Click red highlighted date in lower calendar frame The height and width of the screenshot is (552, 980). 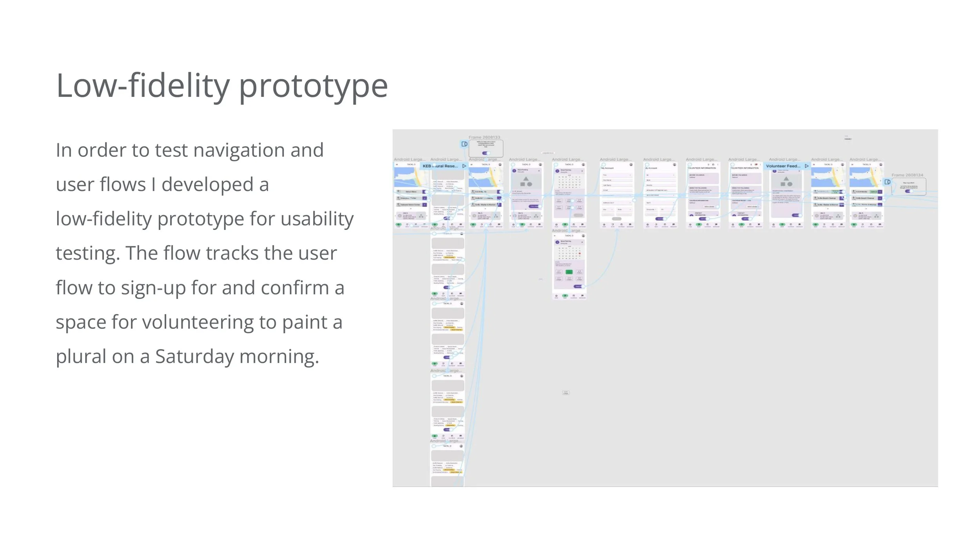580,253
